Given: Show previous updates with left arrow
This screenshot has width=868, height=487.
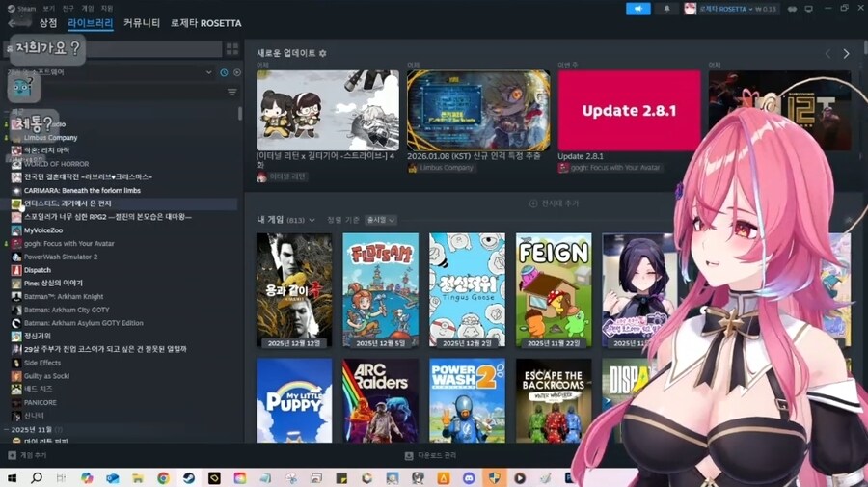Looking at the screenshot, I should point(828,54).
